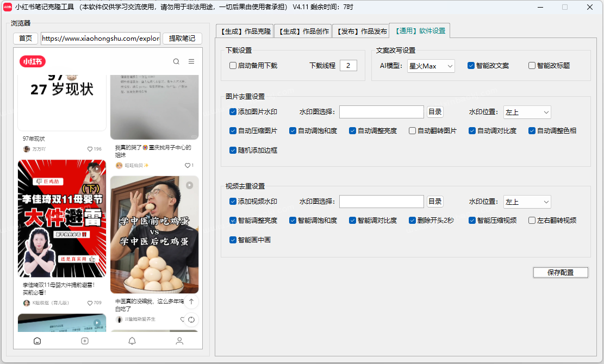The image size is (604, 364).
Task: Click the back-to-top arrow button
Action: point(191,302)
